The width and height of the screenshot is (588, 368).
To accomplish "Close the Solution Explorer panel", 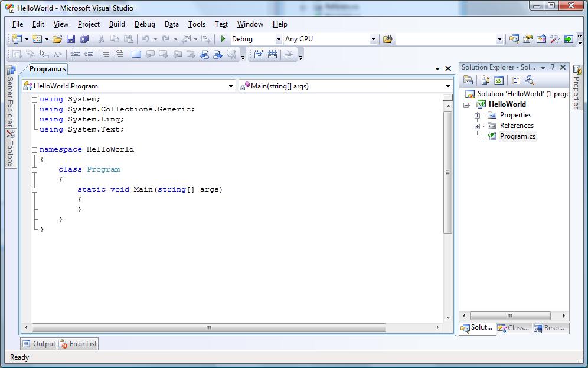I will 563,67.
